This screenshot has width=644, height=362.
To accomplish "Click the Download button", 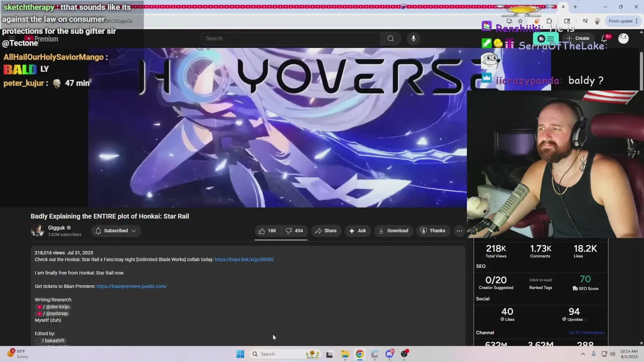I will [393, 231].
